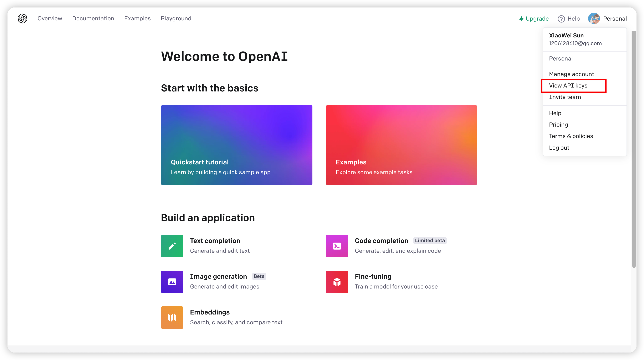Image resolution: width=644 pixels, height=360 pixels.
Task: Click the green pencil Text completion icon
Action: [x=172, y=246]
